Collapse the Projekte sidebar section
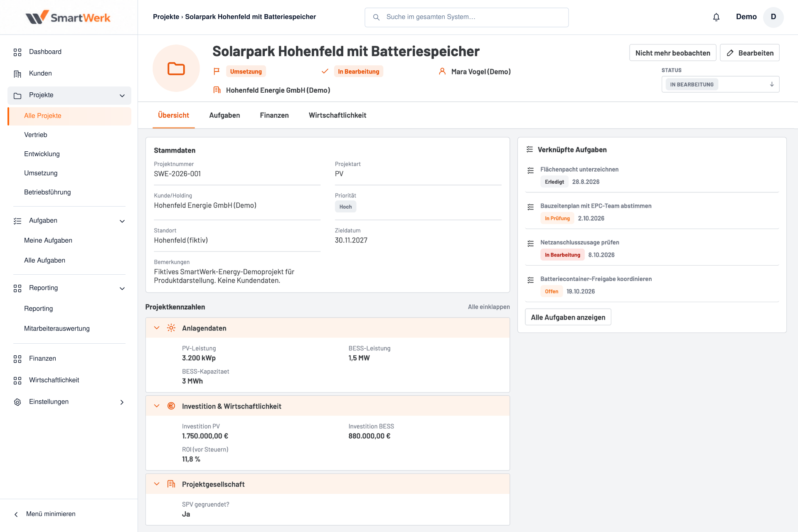 click(x=122, y=96)
